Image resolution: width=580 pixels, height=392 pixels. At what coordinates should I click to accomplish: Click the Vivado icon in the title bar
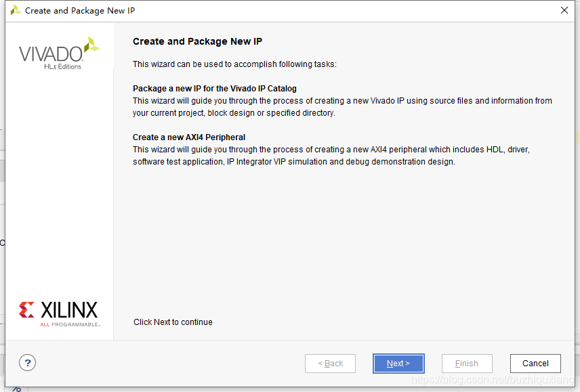point(16,10)
